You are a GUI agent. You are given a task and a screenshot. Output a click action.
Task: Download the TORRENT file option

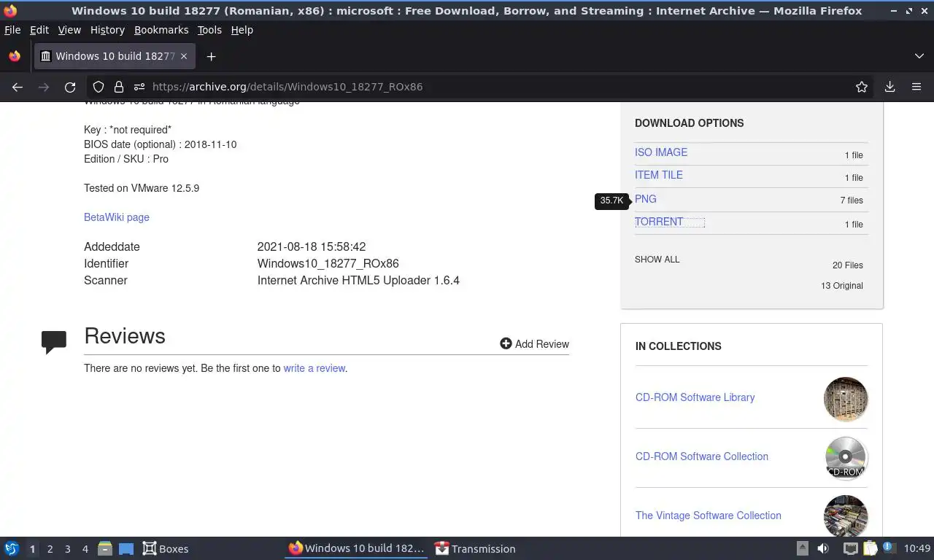coord(659,222)
